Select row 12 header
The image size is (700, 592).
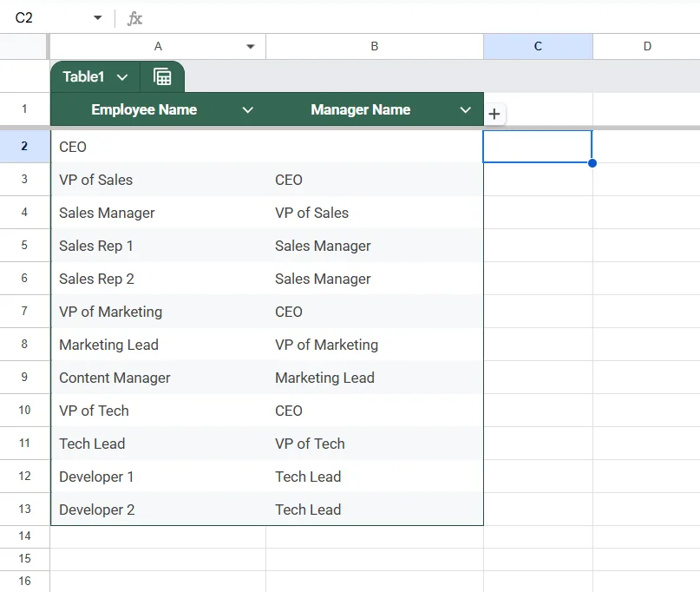point(24,477)
